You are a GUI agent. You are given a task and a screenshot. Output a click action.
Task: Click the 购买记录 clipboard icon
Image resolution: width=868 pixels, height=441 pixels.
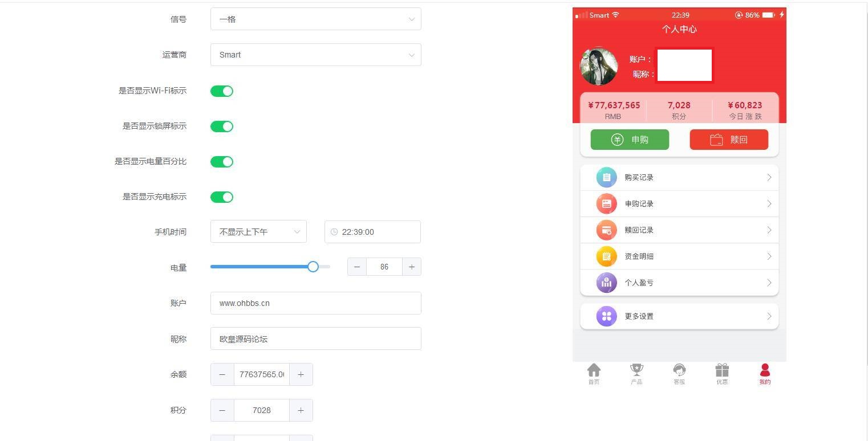(x=607, y=178)
